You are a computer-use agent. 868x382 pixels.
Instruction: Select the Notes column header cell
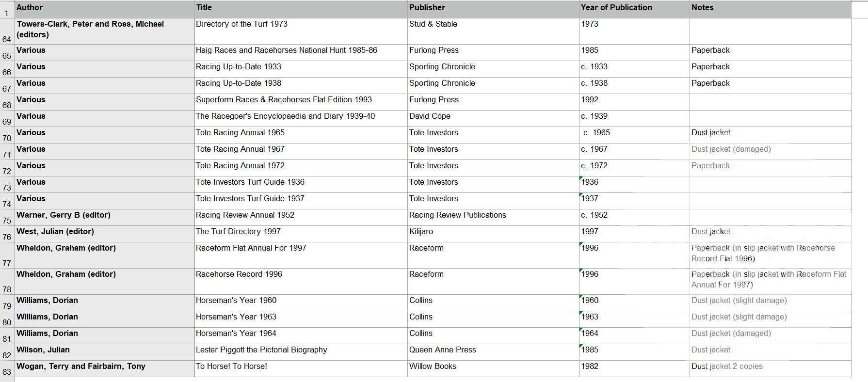[x=770, y=10]
